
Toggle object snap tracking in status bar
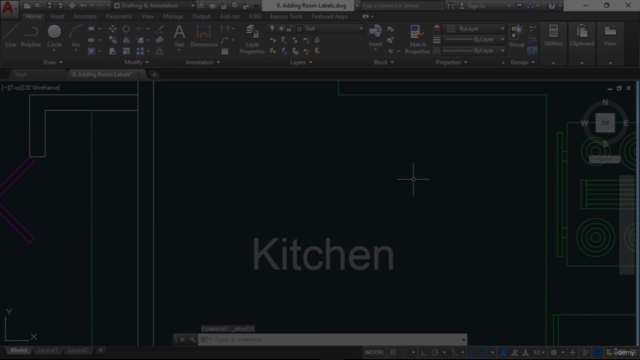click(x=472, y=352)
